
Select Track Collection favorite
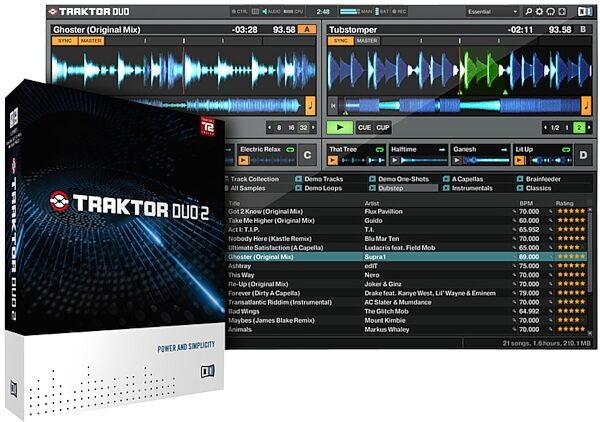point(254,179)
